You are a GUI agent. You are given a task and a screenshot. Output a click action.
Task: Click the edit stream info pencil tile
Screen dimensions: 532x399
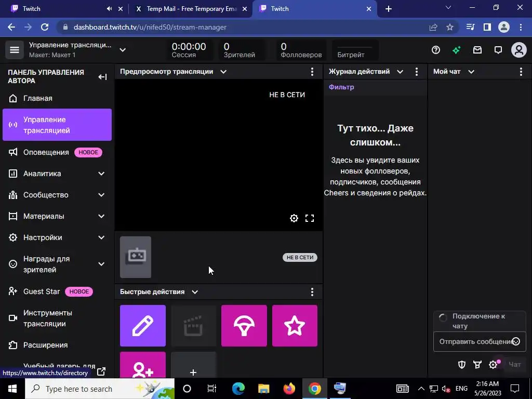[x=143, y=326]
